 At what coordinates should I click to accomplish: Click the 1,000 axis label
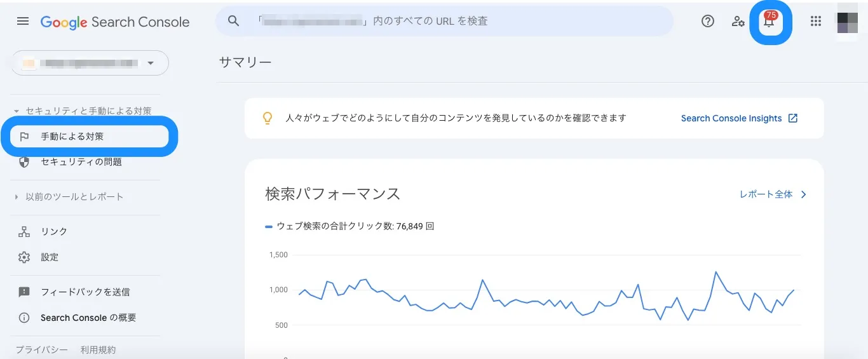tap(278, 290)
